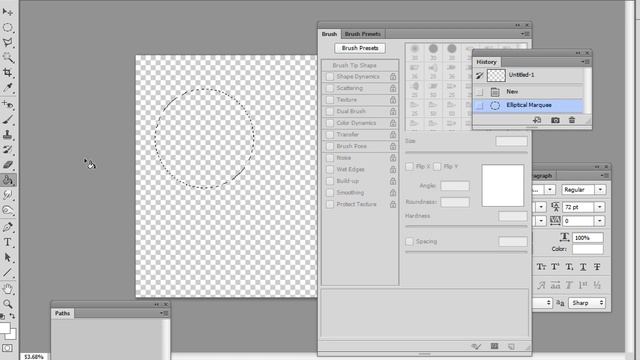640x360 pixels.
Task: Select the Paint Bucket tool
Action: [x=7, y=180]
